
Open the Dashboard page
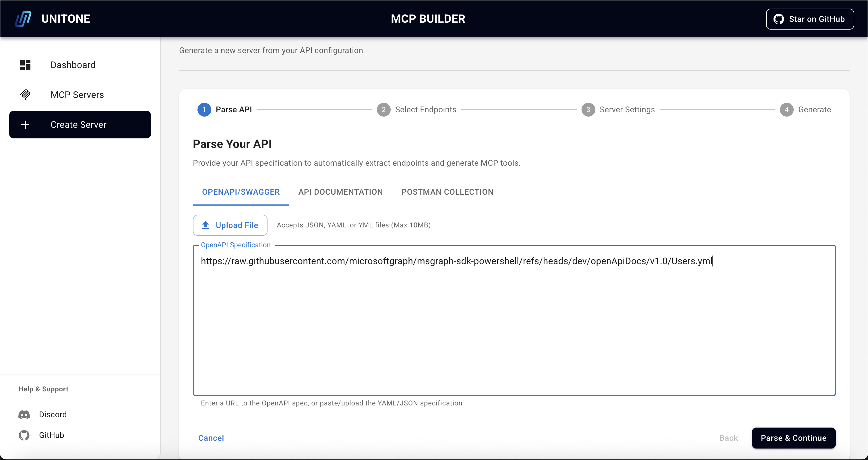pos(80,65)
